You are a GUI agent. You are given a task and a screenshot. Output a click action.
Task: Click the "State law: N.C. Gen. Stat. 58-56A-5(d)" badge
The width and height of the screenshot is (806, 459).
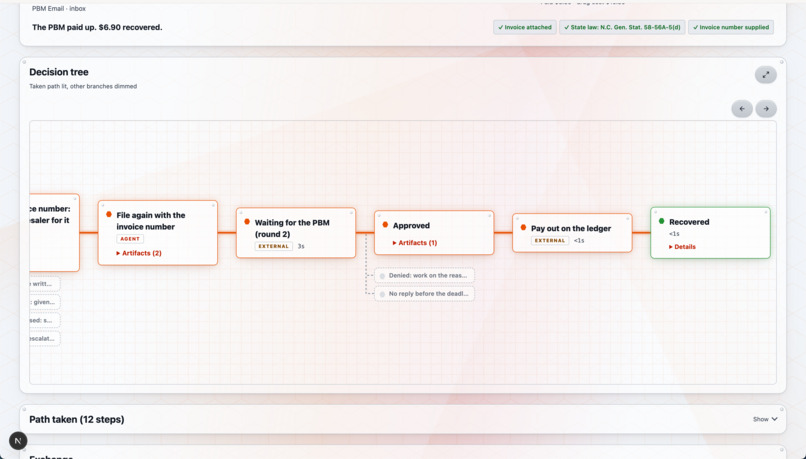(622, 27)
